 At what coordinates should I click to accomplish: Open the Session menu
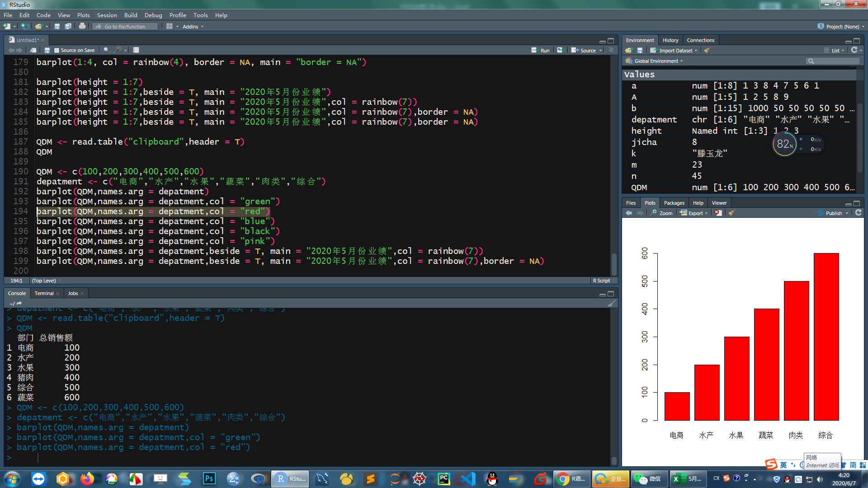click(x=107, y=15)
